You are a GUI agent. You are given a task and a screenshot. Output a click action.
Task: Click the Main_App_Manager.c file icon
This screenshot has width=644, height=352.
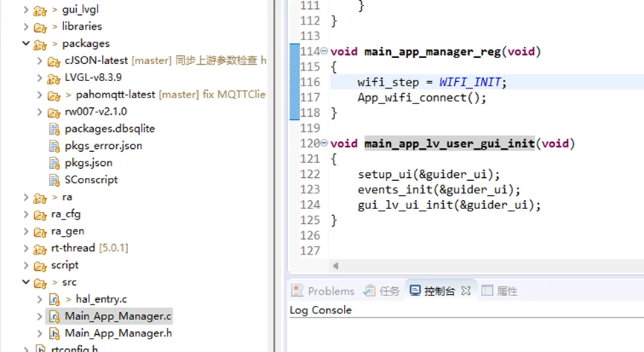pos(54,317)
